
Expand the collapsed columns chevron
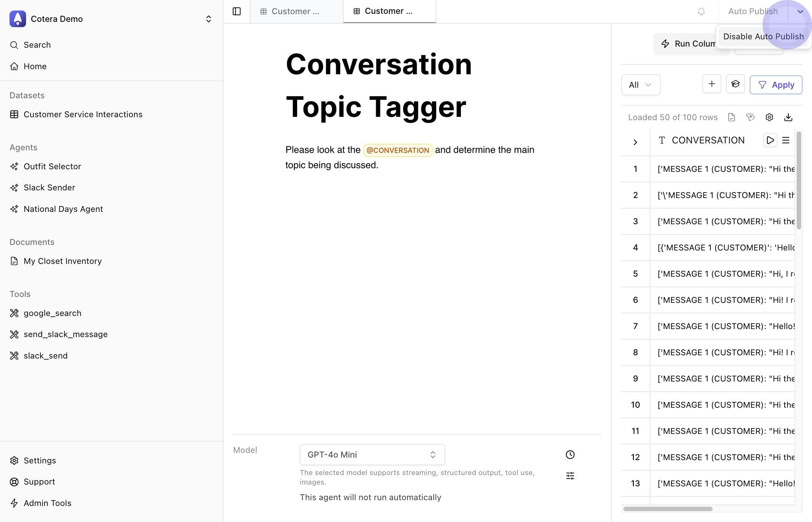(635, 142)
